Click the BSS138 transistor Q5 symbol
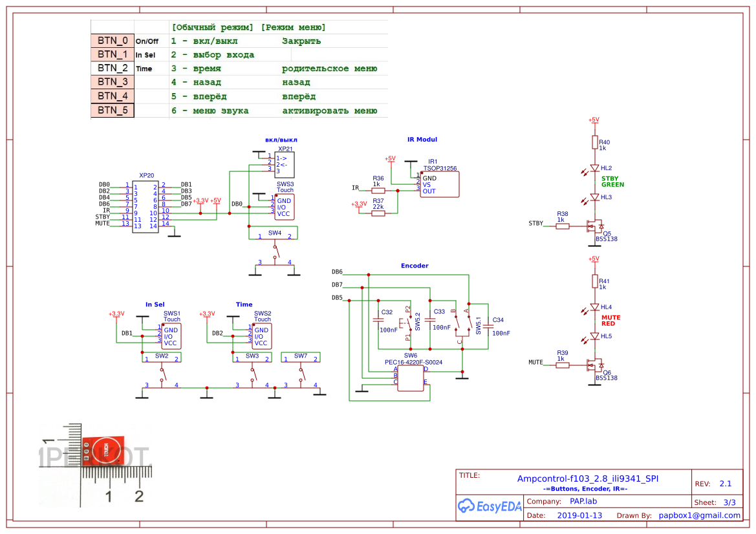 tap(593, 225)
